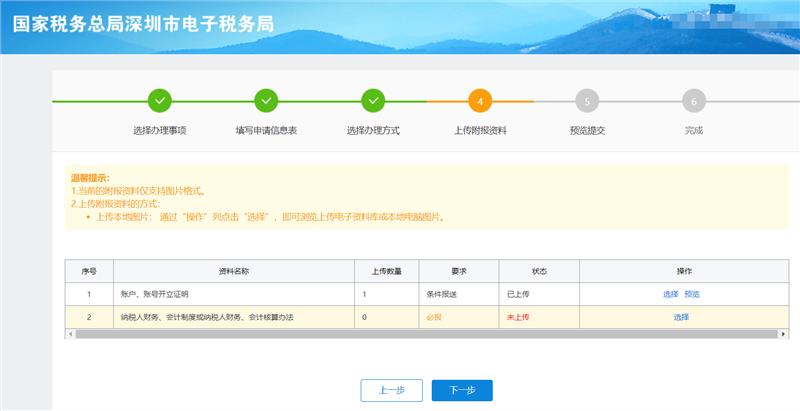Click the 完成 step label

pos(693,131)
